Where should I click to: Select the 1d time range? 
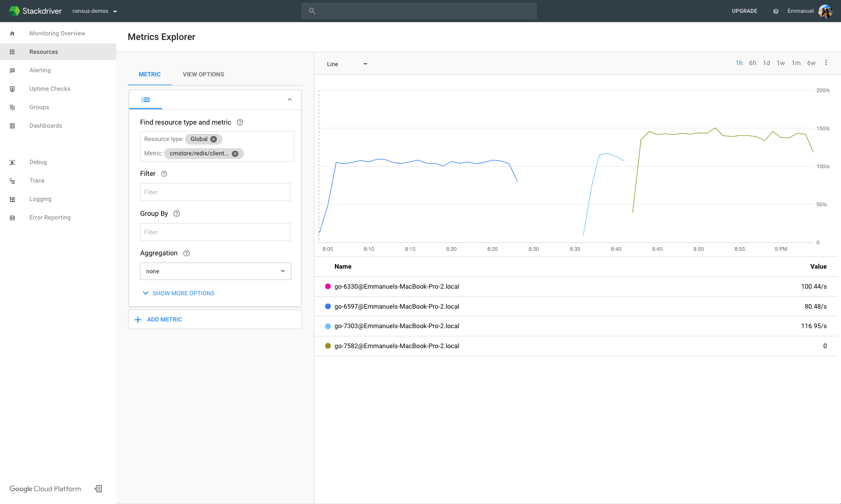[x=766, y=63]
